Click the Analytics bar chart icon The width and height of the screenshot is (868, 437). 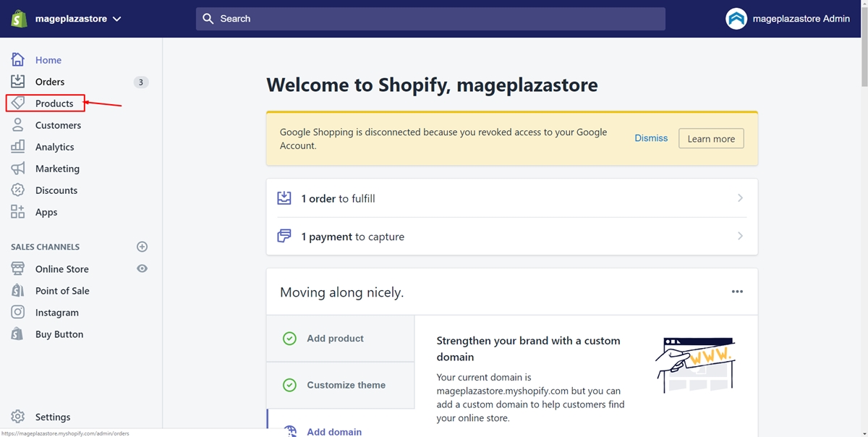tap(18, 146)
